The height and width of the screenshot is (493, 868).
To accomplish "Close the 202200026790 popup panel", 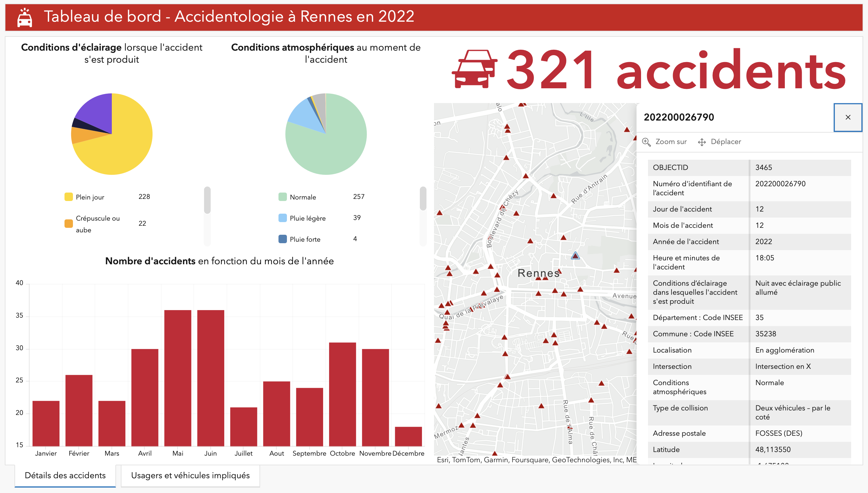I will (x=848, y=117).
